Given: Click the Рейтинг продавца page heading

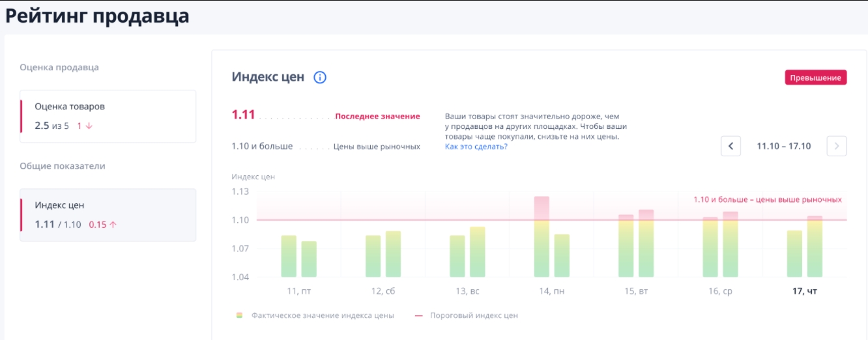Looking at the screenshot, I should (x=97, y=16).
